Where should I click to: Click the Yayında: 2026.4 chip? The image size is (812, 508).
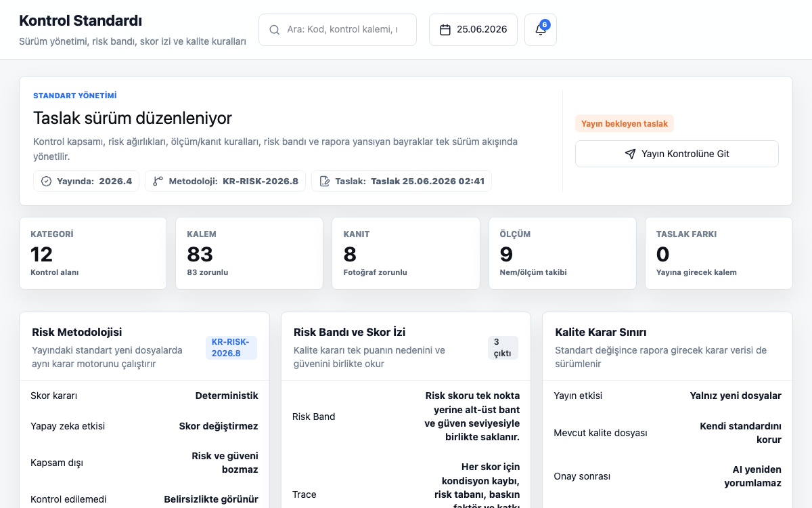(x=86, y=182)
